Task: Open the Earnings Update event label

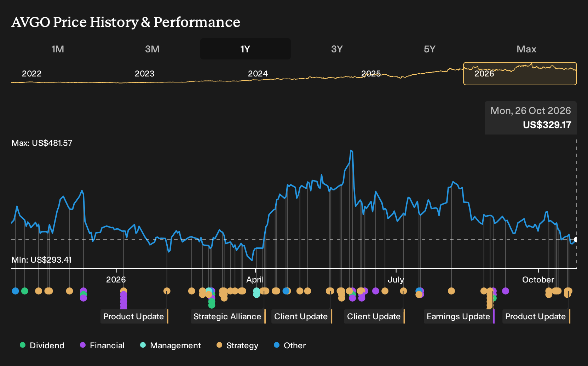Action: (x=459, y=316)
